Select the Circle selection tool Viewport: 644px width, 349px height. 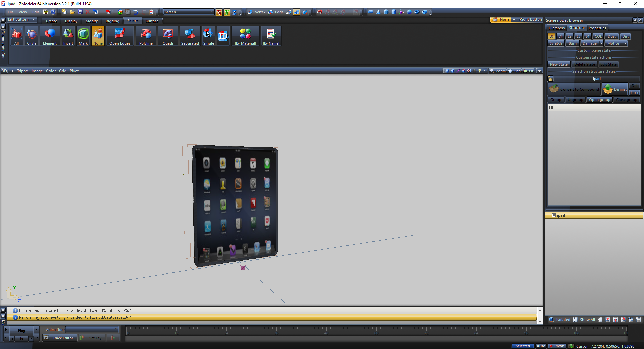[x=32, y=36]
